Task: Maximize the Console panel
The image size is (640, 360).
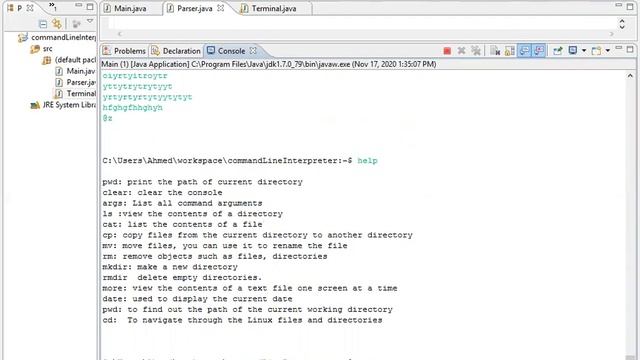Action: pos(630,49)
